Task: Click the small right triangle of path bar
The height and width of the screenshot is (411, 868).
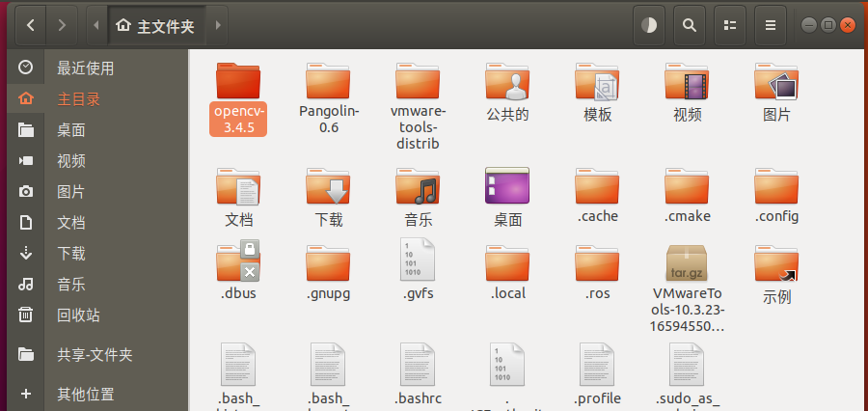Action: click(x=218, y=25)
